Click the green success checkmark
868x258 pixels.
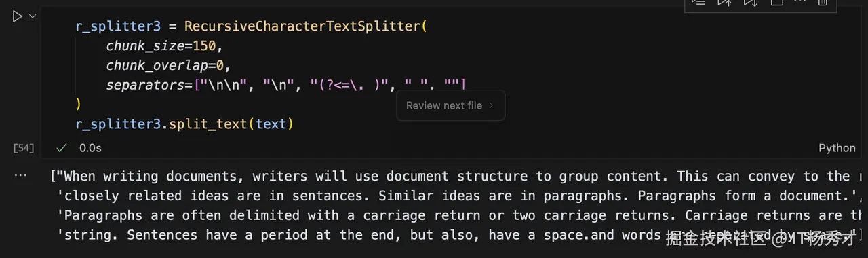coord(62,147)
